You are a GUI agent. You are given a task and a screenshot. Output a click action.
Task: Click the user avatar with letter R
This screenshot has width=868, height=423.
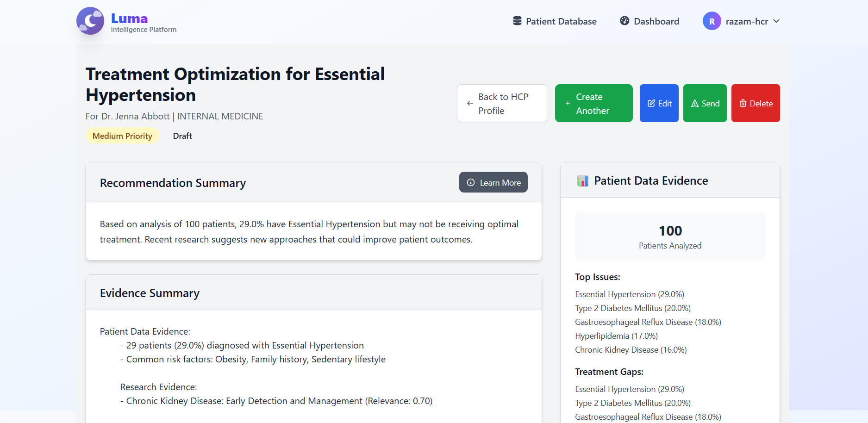(712, 21)
